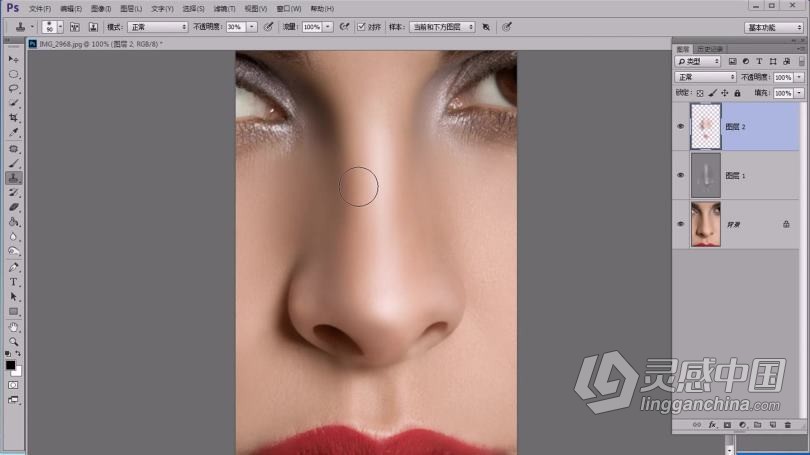Open the layer filter type dropdown
The width and height of the screenshot is (810, 455).
click(x=697, y=61)
